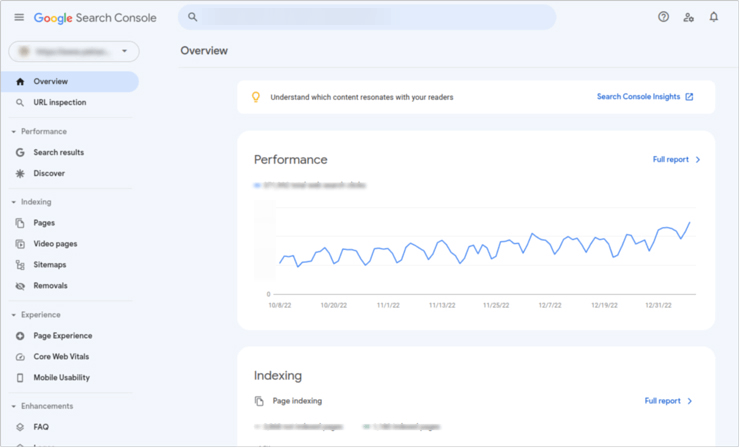Viewport: 740px width, 448px height.
Task: Click the Page indexing document icon
Action: 259,401
